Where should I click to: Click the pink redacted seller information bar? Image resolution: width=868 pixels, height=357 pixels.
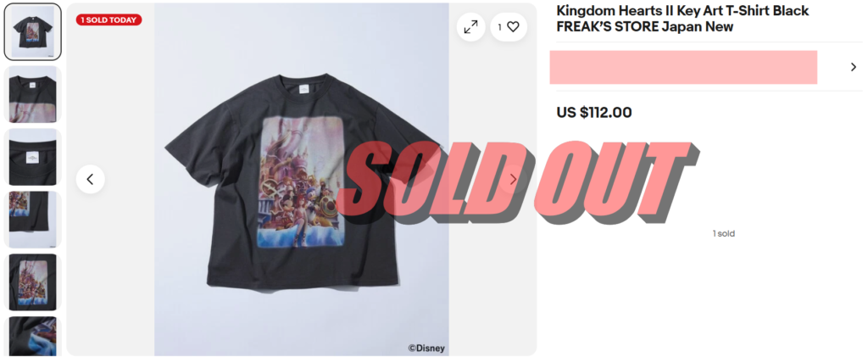tap(683, 67)
